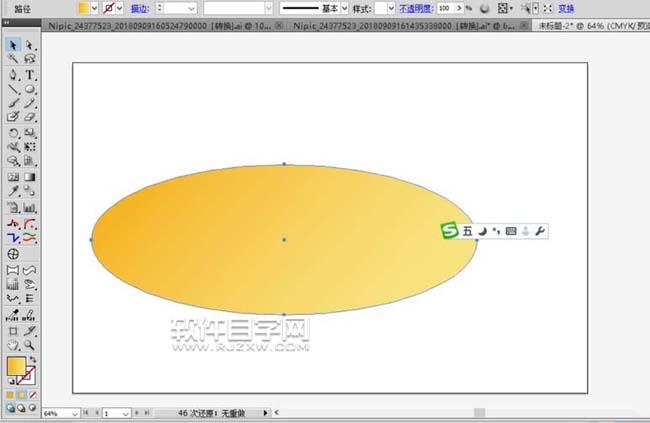Click the toolbox fill gradient swatch
The height and width of the screenshot is (423, 650).
point(17,366)
